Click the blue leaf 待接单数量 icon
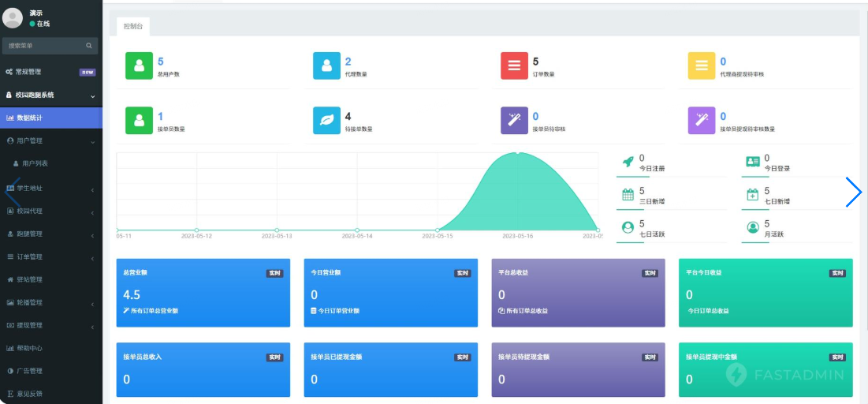868x404 pixels. tap(326, 121)
